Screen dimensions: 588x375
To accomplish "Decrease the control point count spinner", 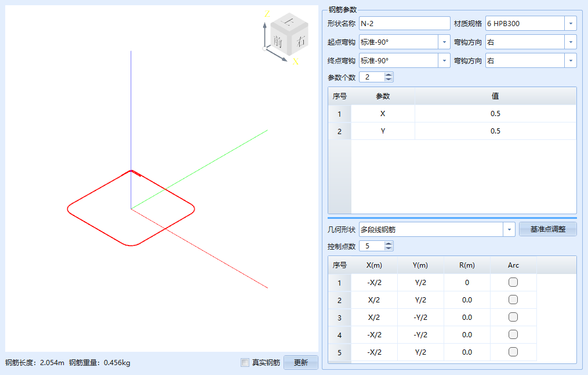I will pos(389,248).
